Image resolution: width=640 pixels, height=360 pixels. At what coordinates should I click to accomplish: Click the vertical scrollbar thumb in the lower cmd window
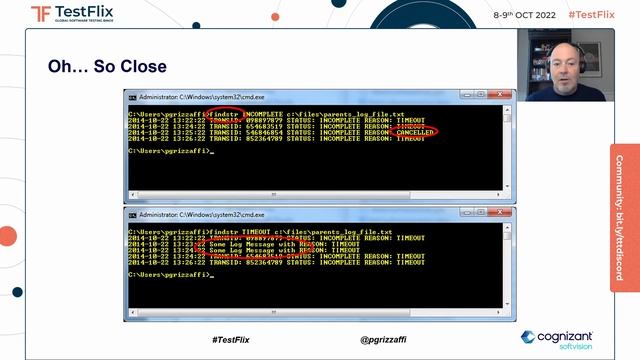[507, 236]
